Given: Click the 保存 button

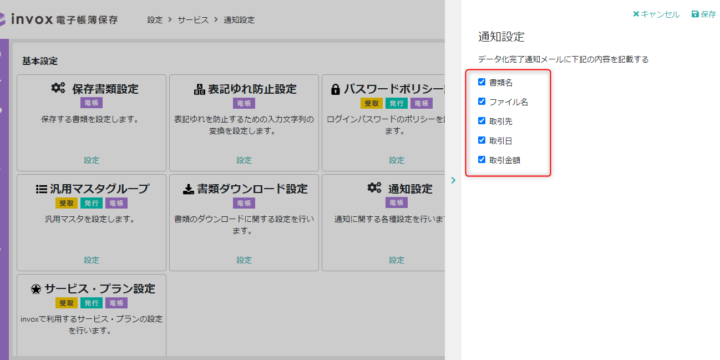Looking at the screenshot, I should [703, 14].
